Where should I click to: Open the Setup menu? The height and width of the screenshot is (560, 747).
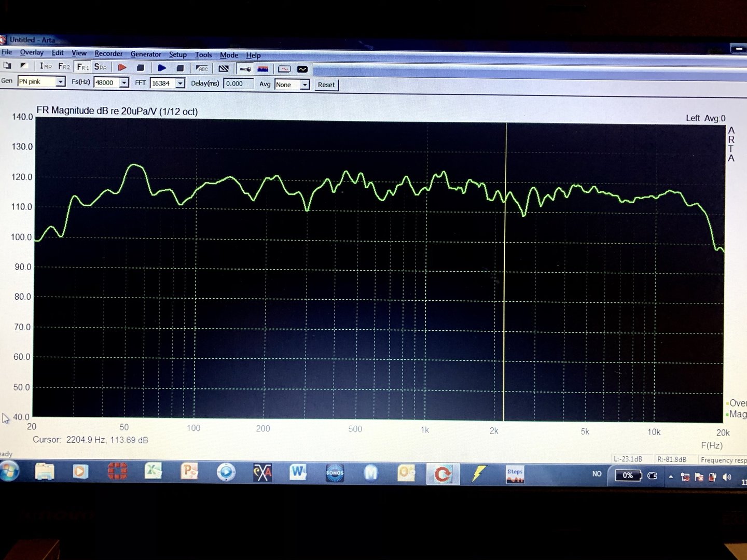177,54
